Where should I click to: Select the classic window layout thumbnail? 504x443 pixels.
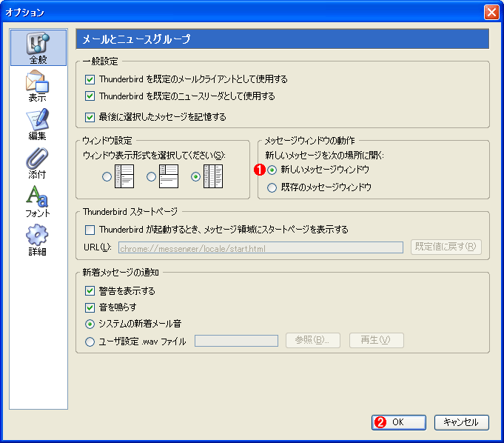[x=124, y=176]
